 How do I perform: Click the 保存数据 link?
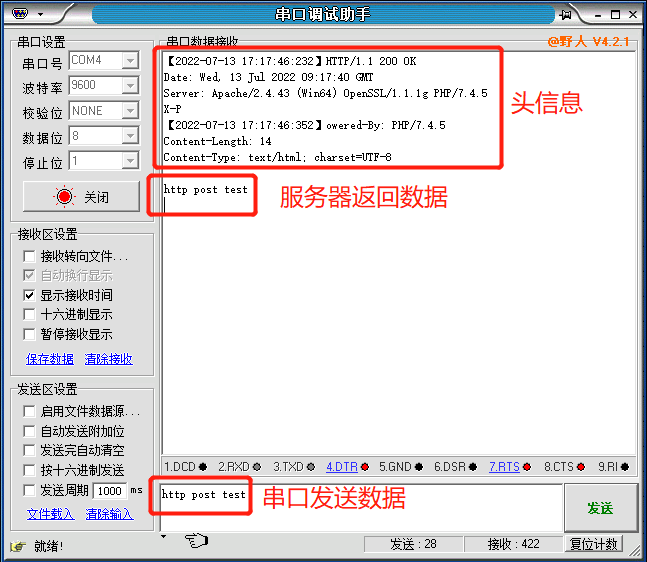pos(50,359)
